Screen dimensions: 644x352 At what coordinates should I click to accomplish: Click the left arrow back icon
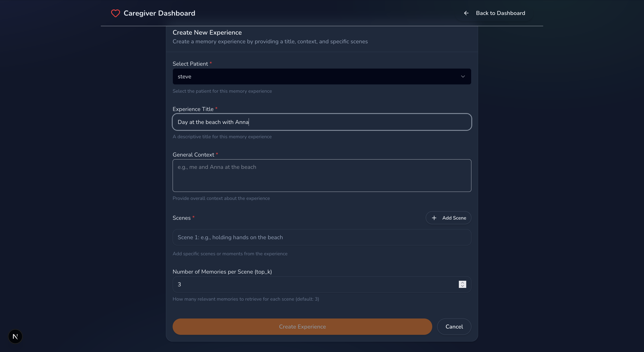click(466, 13)
